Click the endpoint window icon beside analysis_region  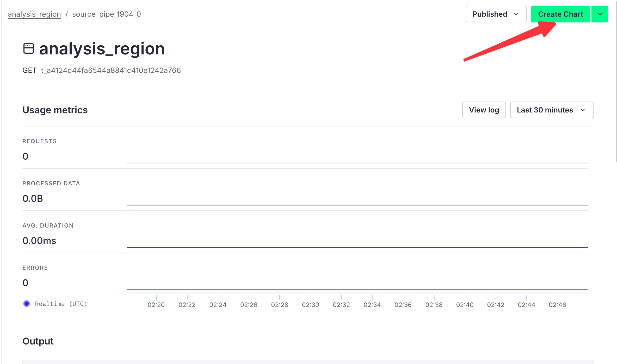pyautogui.click(x=28, y=49)
